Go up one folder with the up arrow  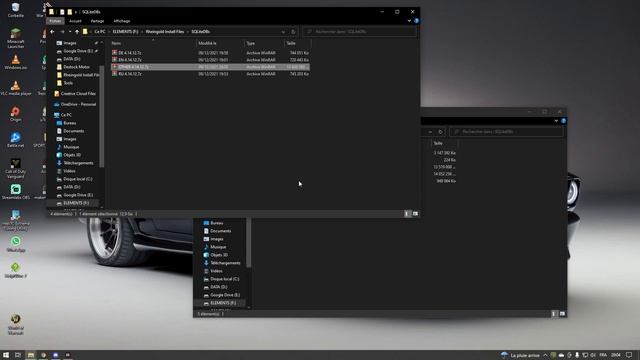coord(77,31)
